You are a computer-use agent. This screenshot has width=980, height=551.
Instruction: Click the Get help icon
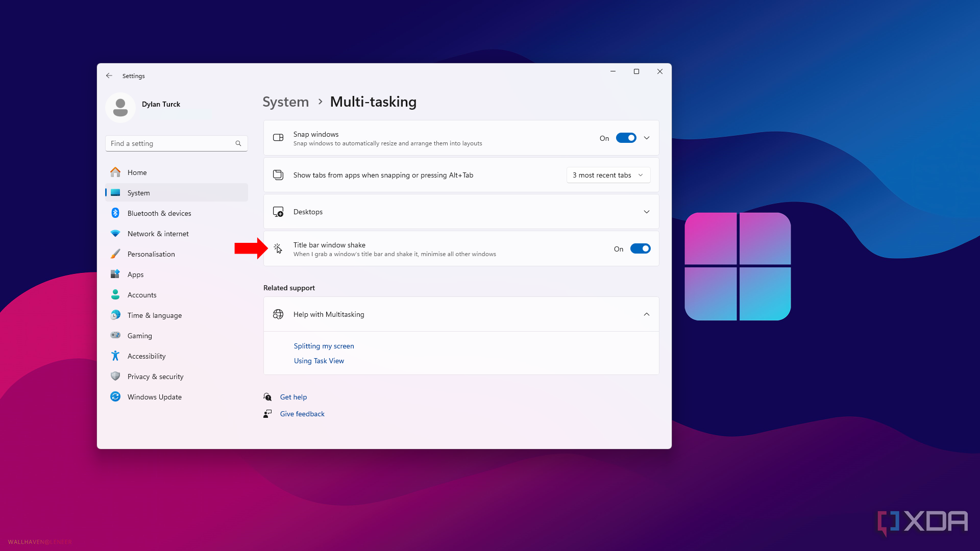[268, 396]
